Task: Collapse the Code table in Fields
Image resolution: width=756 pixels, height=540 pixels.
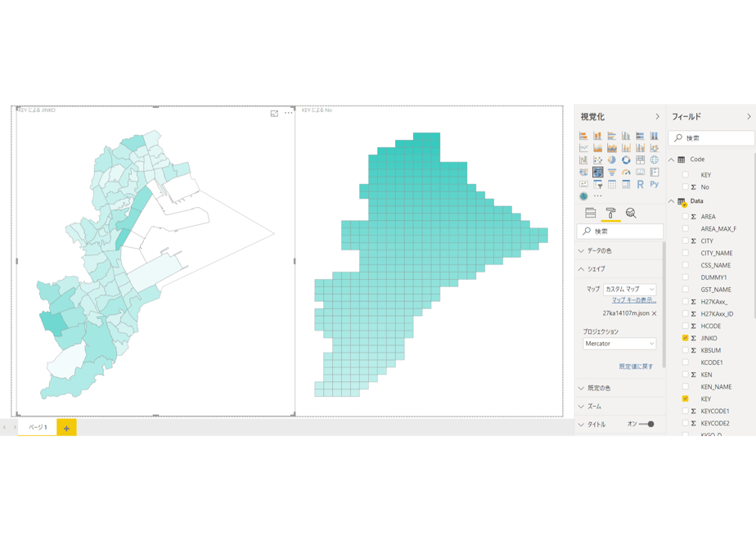Action: [x=671, y=160]
